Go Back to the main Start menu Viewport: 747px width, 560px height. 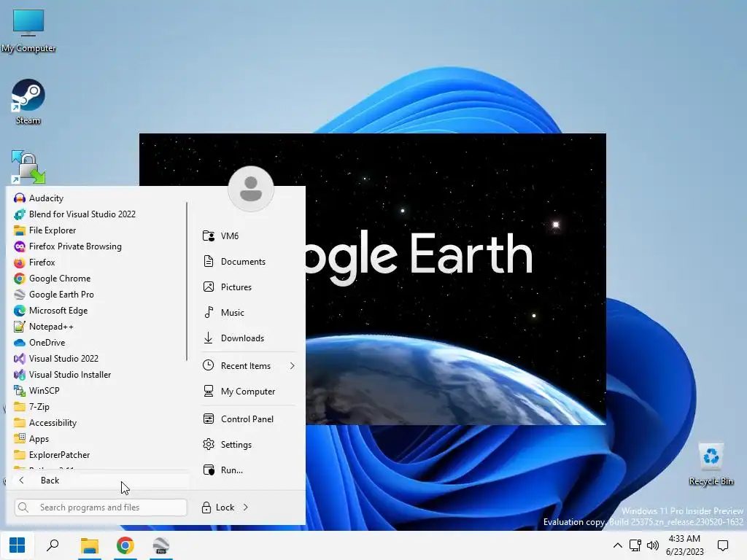99,481
